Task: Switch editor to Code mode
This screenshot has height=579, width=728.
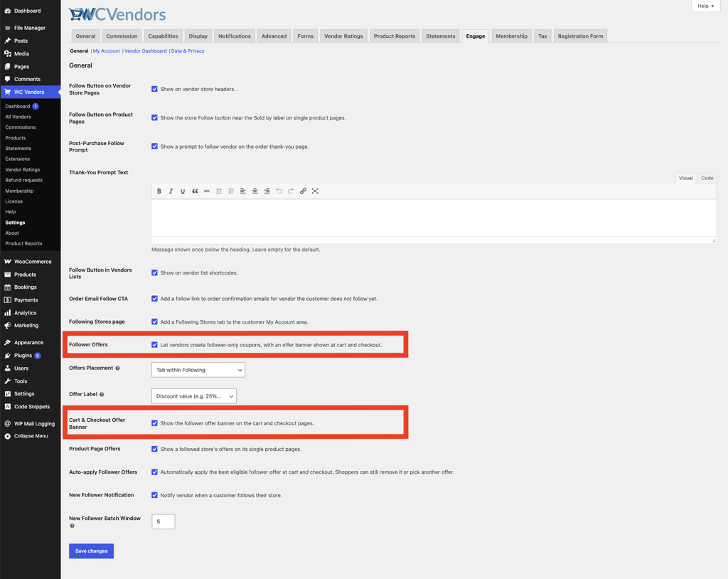Action: point(707,178)
